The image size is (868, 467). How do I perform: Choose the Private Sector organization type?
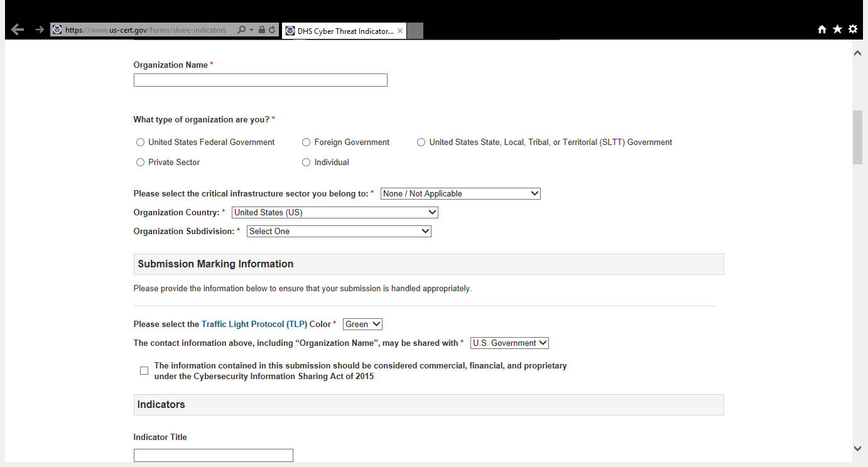(140, 163)
